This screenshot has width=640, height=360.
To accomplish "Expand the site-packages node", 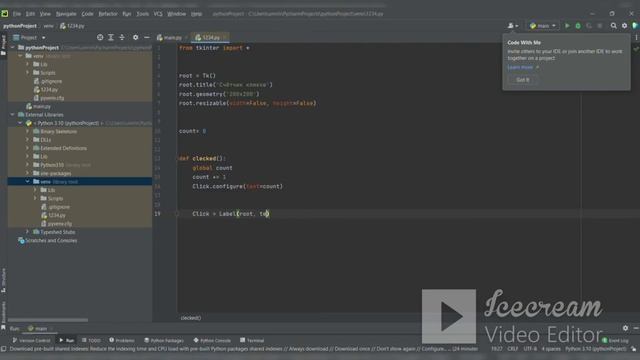I will pyautogui.click(x=28, y=173).
